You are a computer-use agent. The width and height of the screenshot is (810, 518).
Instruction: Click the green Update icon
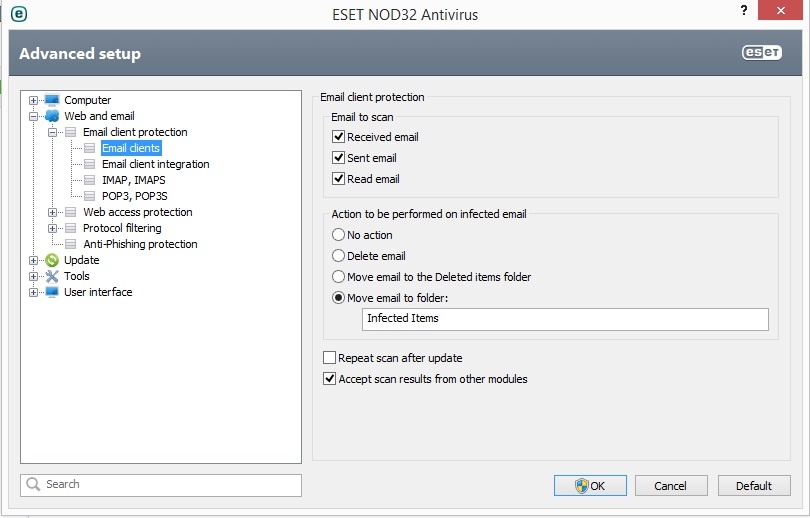[52, 260]
